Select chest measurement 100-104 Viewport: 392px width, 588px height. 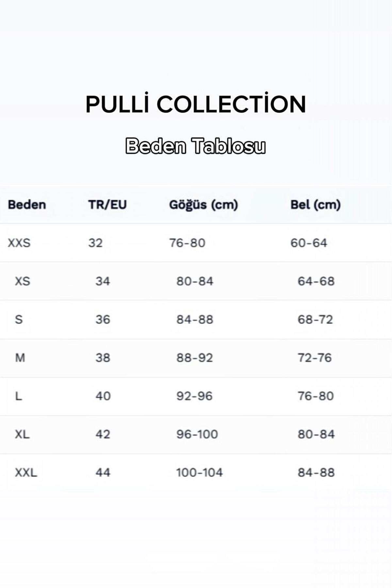click(199, 472)
